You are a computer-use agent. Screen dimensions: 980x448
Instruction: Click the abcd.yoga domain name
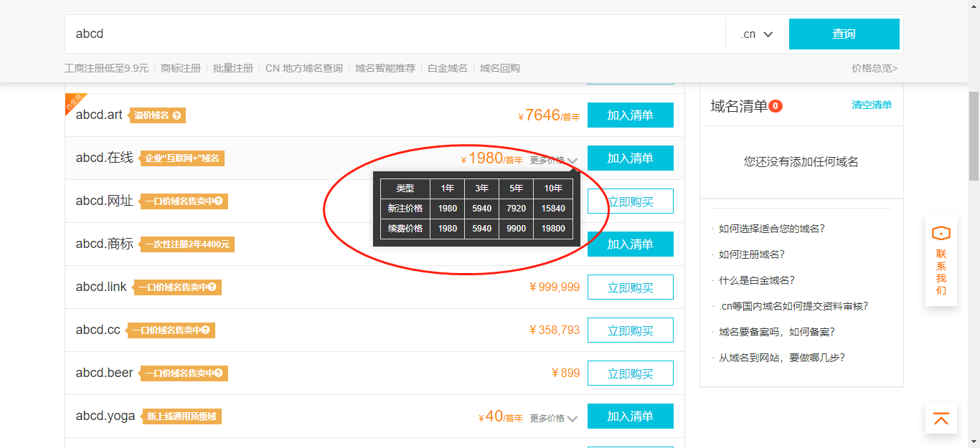click(105, 416)
